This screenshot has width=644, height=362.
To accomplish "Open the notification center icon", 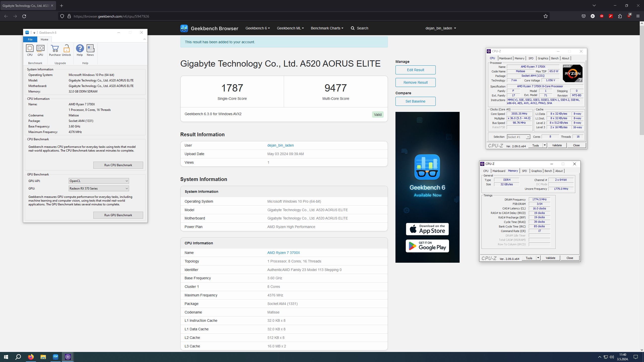I will click(x=636, y=357).
